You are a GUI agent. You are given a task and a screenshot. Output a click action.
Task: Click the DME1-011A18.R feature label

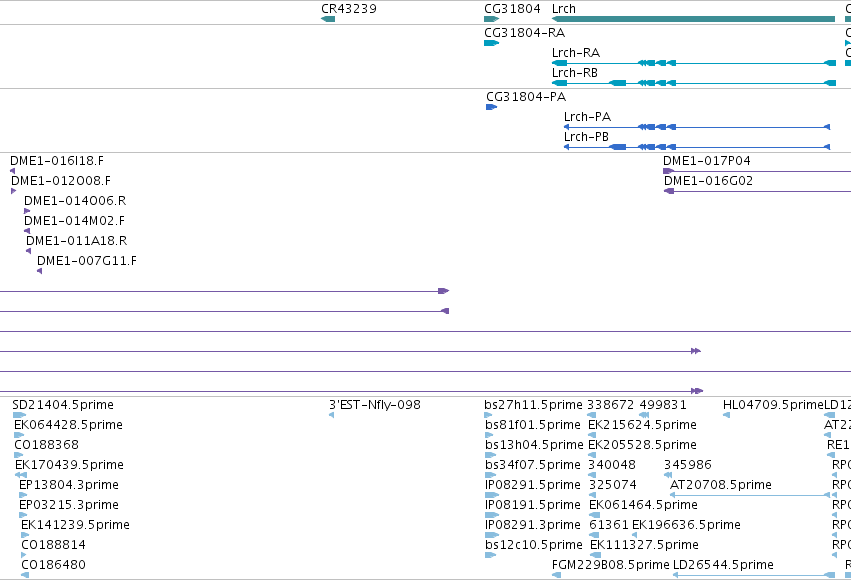tap(77, 240)
